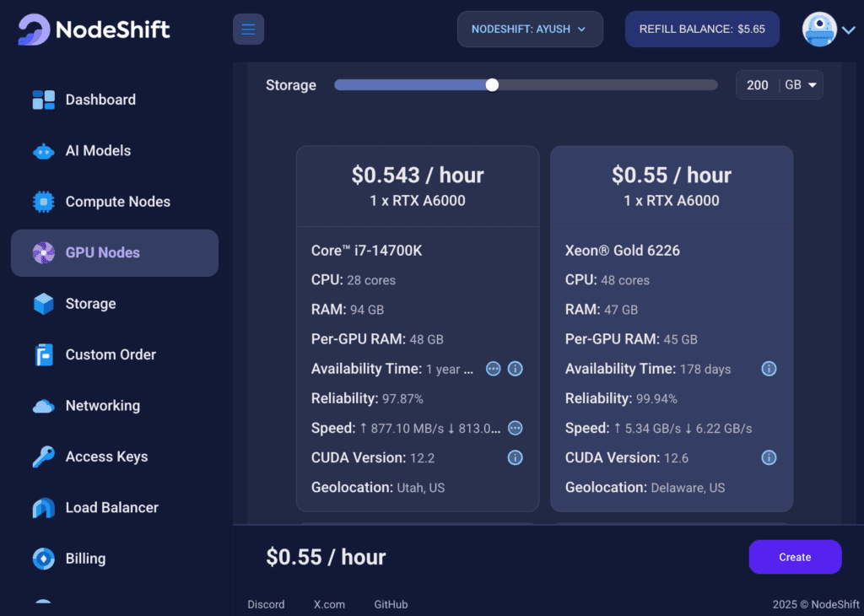864x616 pixels.
Task: Click the Access Keys key icon
Action: click(44, 457)
